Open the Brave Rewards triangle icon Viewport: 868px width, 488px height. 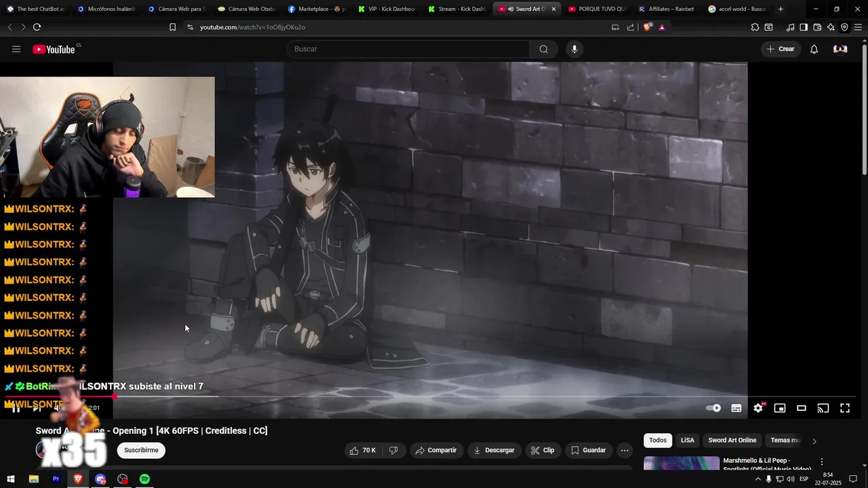tap(662, 27)
